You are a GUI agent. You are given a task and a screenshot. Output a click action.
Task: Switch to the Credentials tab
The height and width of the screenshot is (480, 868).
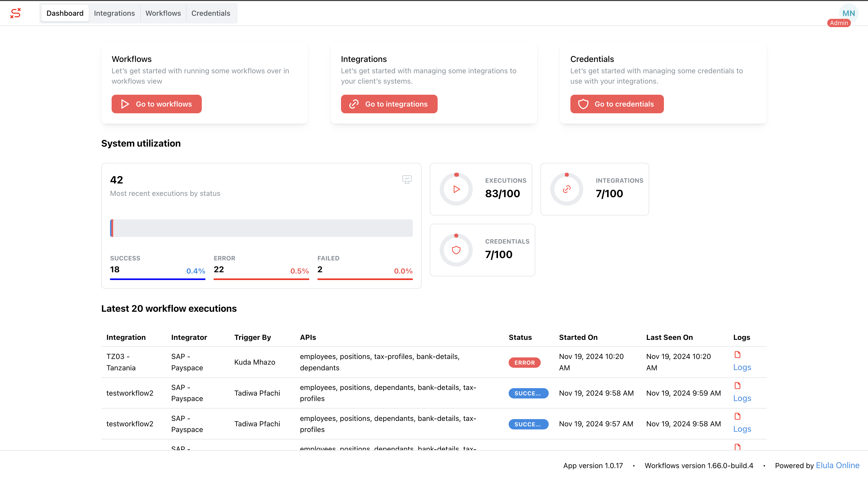point(211,13)
